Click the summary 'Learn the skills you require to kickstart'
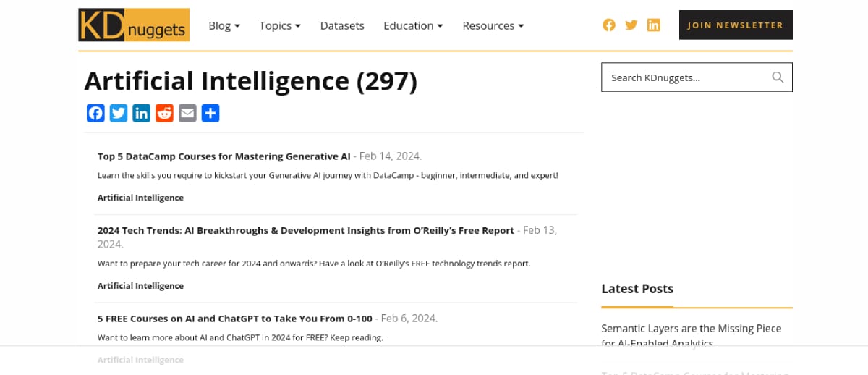Screen dimensions: 868x375 (328, 175)
